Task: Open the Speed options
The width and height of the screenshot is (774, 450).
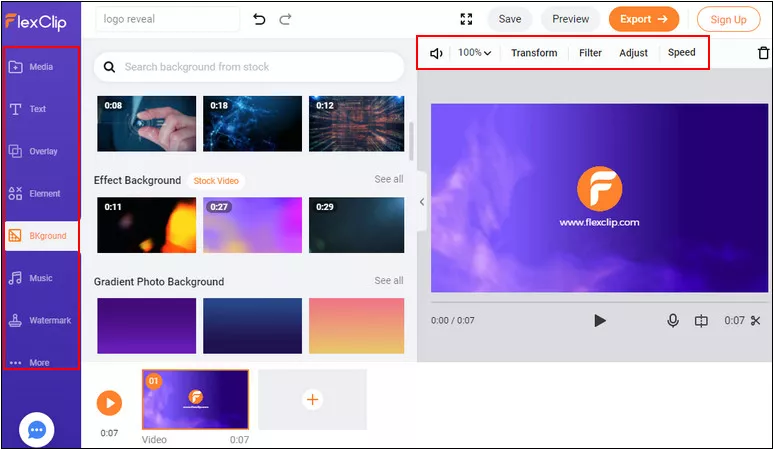Action: point(682,52)
